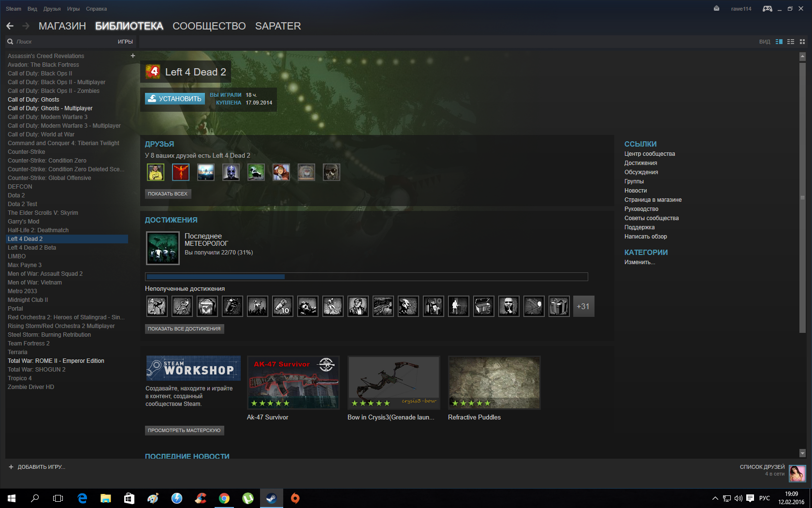Select Garry's Mod in the game list
Viewport: 812px width, 508px height.
point(23,222)
